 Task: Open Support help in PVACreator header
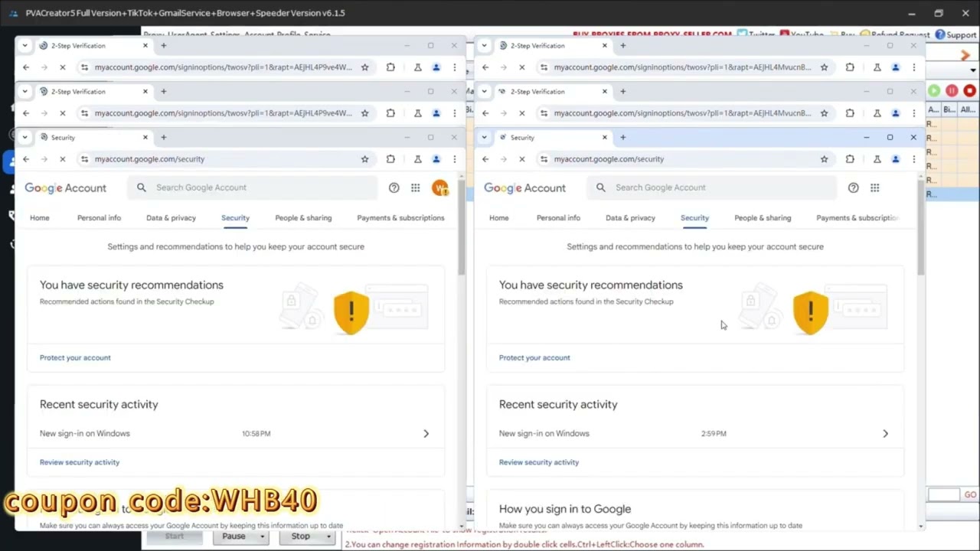point(955,34)
